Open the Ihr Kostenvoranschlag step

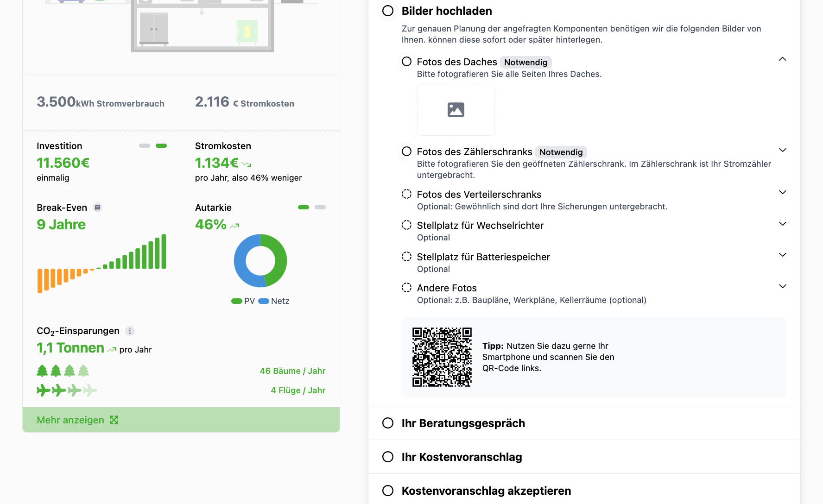[x=462, y=457]
